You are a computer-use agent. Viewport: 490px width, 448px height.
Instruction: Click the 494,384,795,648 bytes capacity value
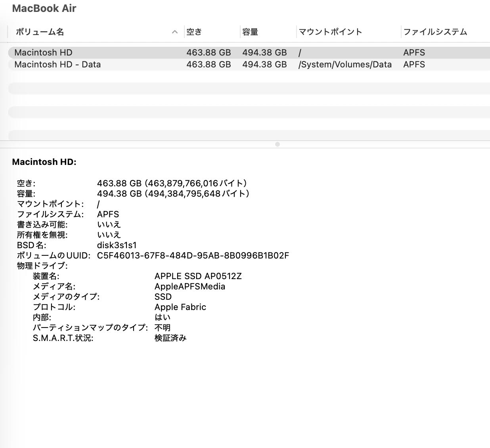tap(174, 193)
